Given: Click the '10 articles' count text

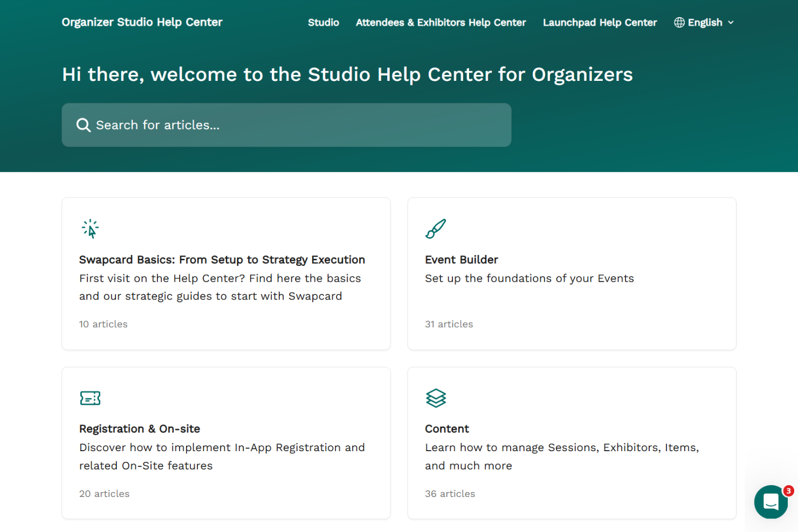Looking at the screenshot, I should tap(104, 324).
